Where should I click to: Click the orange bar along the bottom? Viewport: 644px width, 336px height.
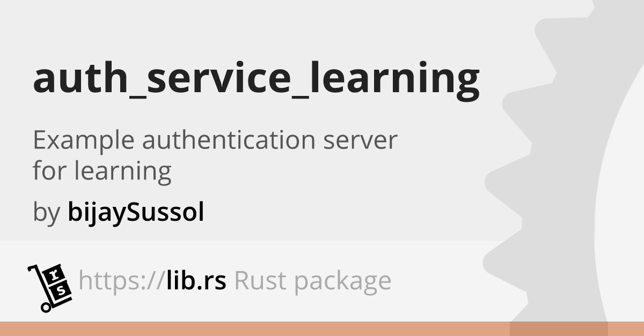[x=322, y=328]
